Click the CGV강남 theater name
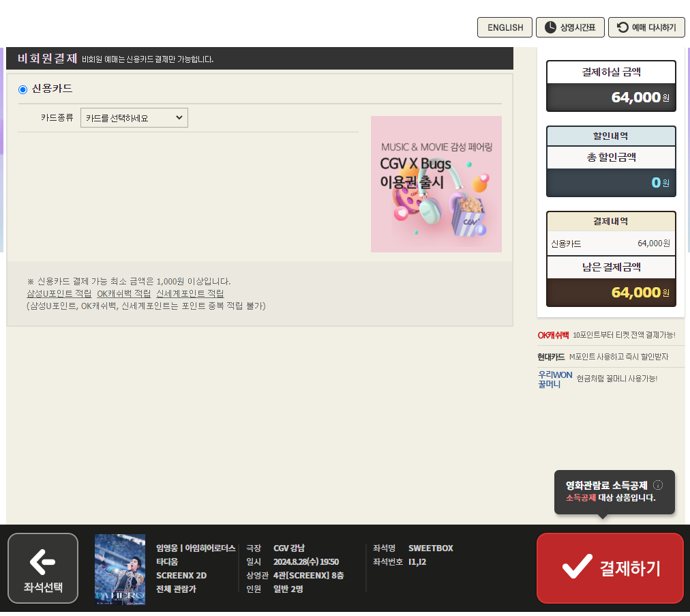The image size is (690, 616). coord(289,548)
